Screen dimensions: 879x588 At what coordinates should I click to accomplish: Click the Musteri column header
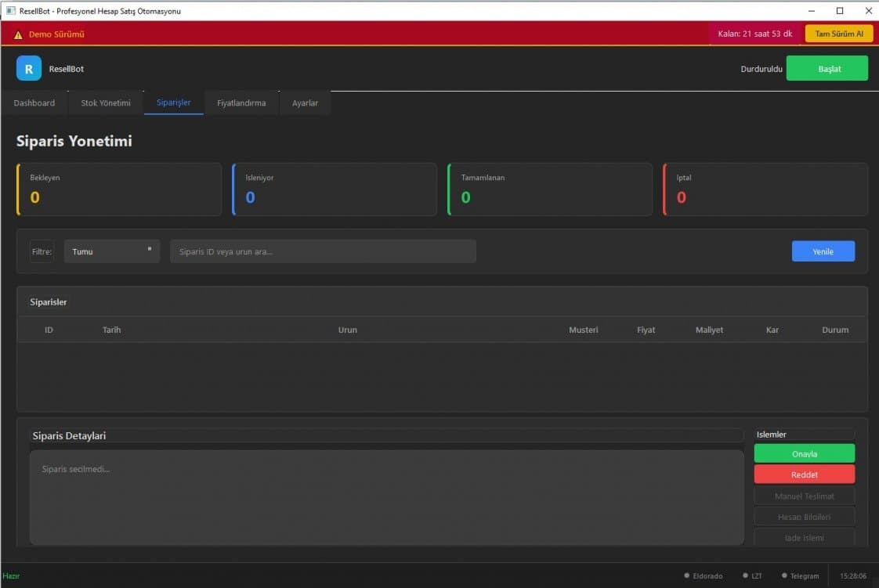(x=583, y=330)
